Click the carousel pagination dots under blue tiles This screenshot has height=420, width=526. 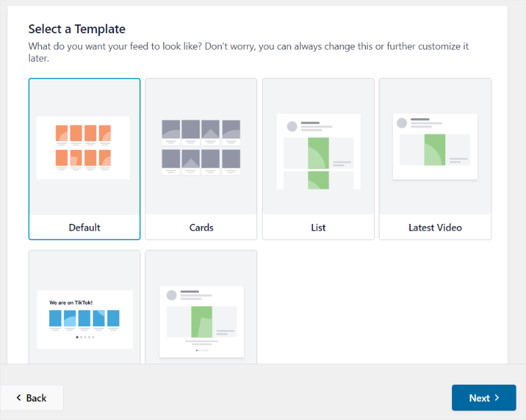(x=85, y=337)
